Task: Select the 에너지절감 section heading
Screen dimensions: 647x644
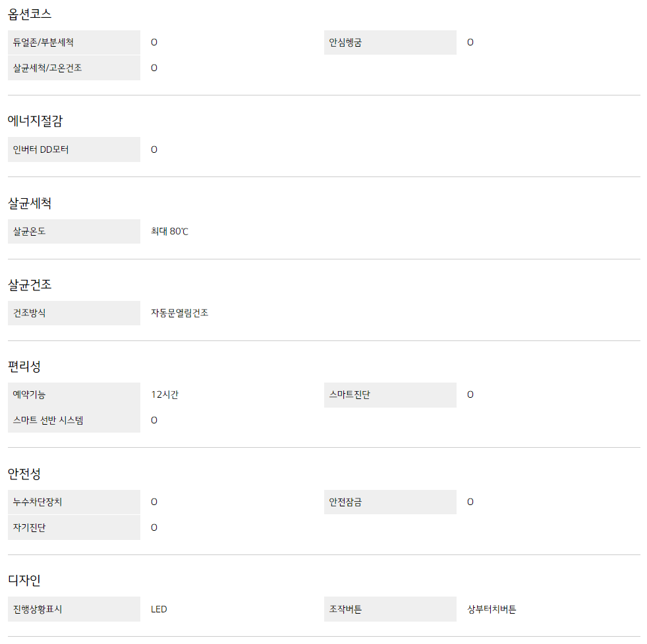Action: (x=35, y=121)
